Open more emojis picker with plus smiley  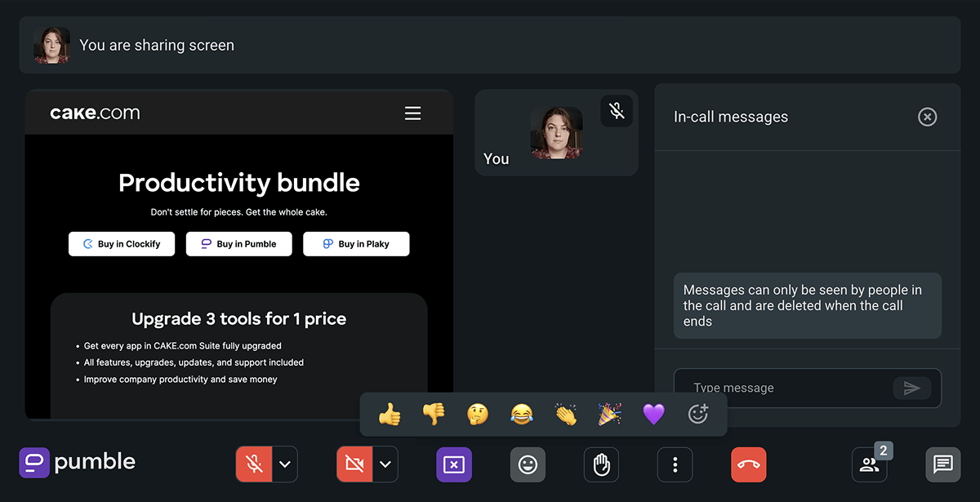pos(698,414)
